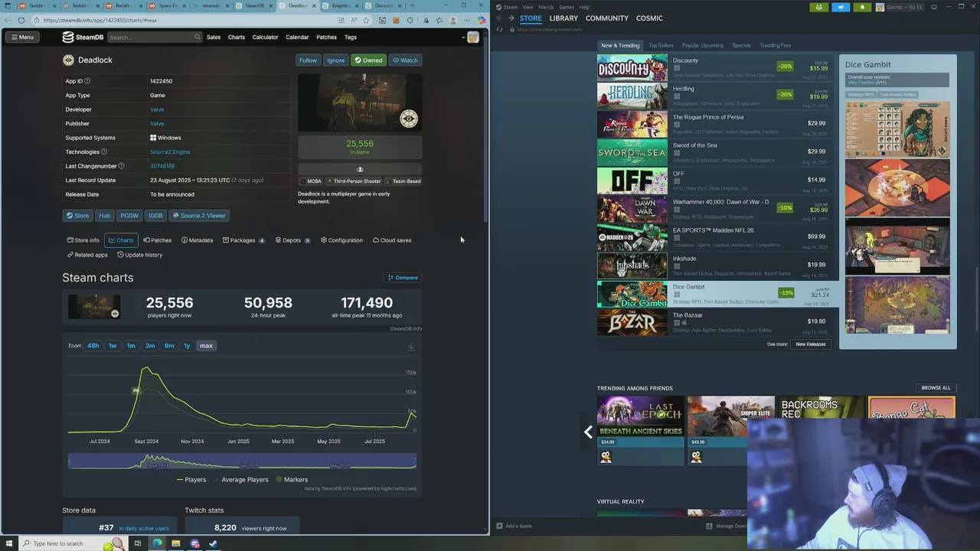Click Steam store New Releases button
The height and width of the screenshot is (551, 980).
[811, 344]
